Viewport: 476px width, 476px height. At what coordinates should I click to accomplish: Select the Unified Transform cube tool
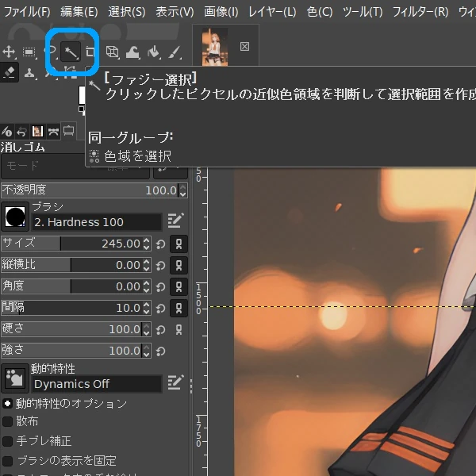click(112, 52)
